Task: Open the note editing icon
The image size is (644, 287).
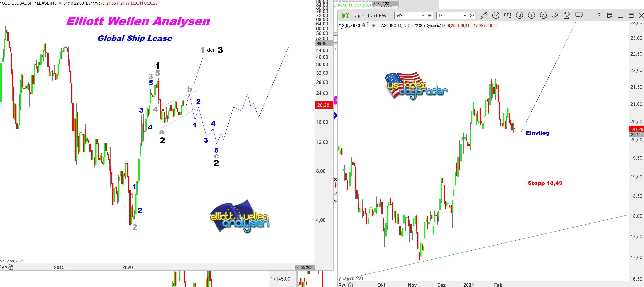Action: click(x=567, y=15)
